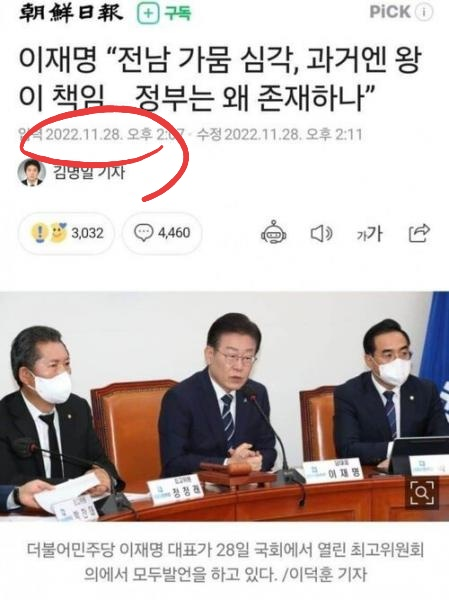Viewport: 449px width, 600px height.
Task: Tap the PiCK info icon
Action: [423, 12]
